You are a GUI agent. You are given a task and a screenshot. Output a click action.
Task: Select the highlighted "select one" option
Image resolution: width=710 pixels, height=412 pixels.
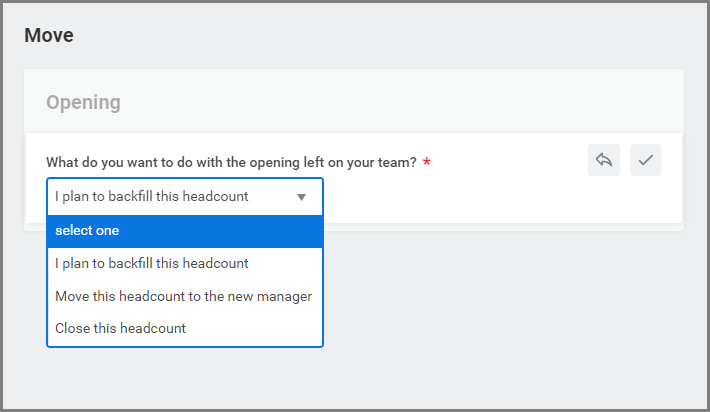[87, 231]
